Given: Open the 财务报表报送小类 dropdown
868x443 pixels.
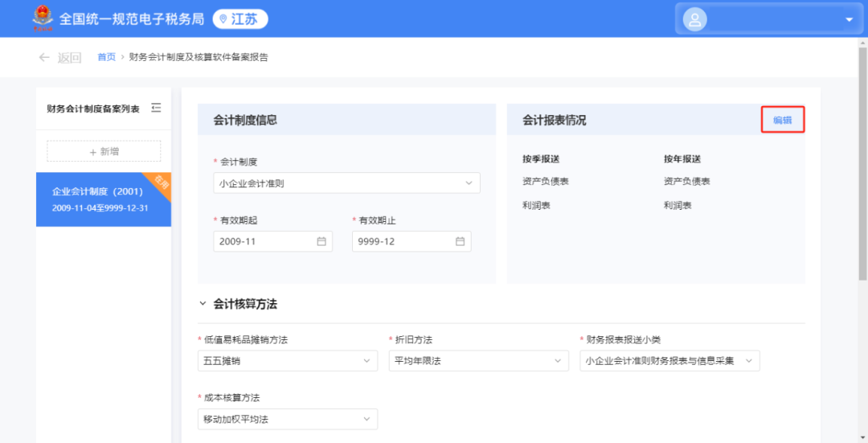Looking at the screenshot, I should coord(669,360).
